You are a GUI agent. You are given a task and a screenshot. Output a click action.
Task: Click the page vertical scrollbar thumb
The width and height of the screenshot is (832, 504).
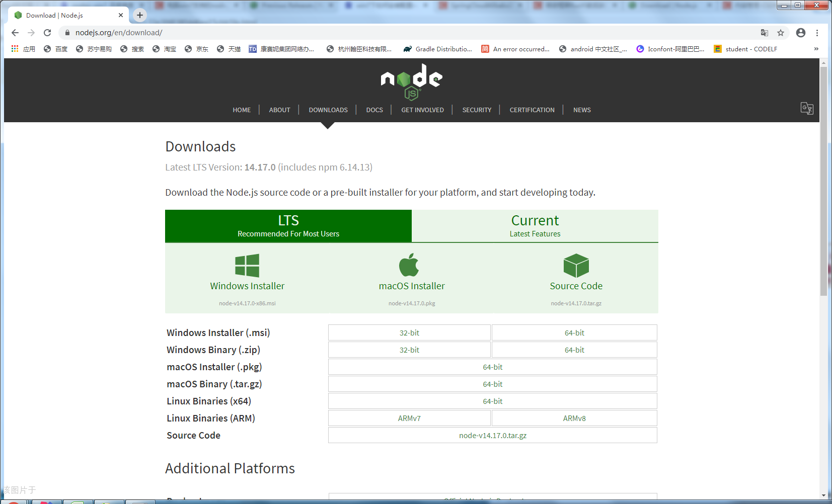(823, 181)
